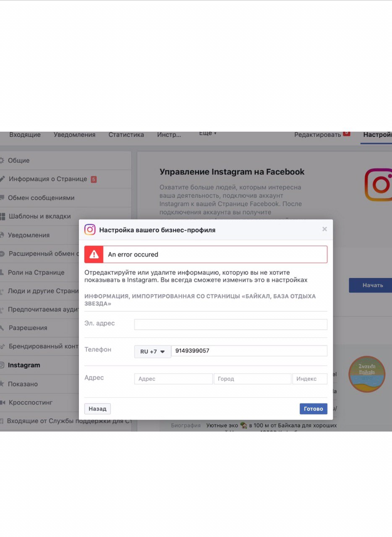Click the phone number field 9149399057
The height and width of the screenshot is (537, 392).
[x=249, y=351]
